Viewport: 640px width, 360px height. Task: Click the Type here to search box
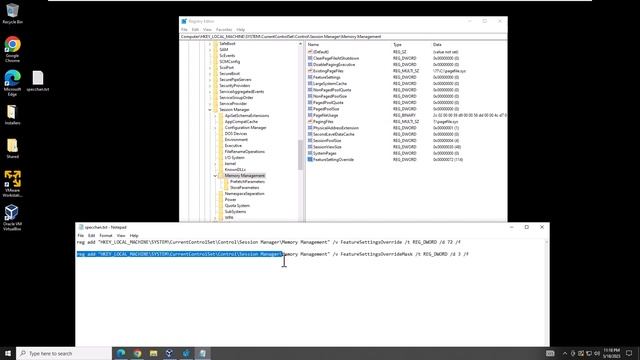pos(64,353)
